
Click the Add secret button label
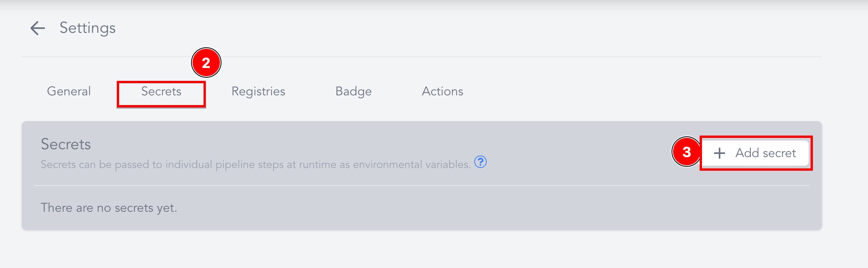pyautogui.click(x=766, y=153)
